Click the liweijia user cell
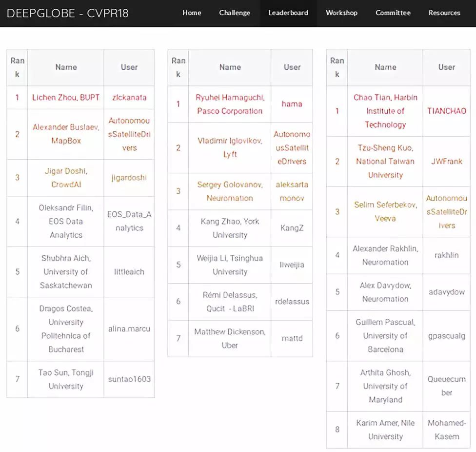 (292, 265)
